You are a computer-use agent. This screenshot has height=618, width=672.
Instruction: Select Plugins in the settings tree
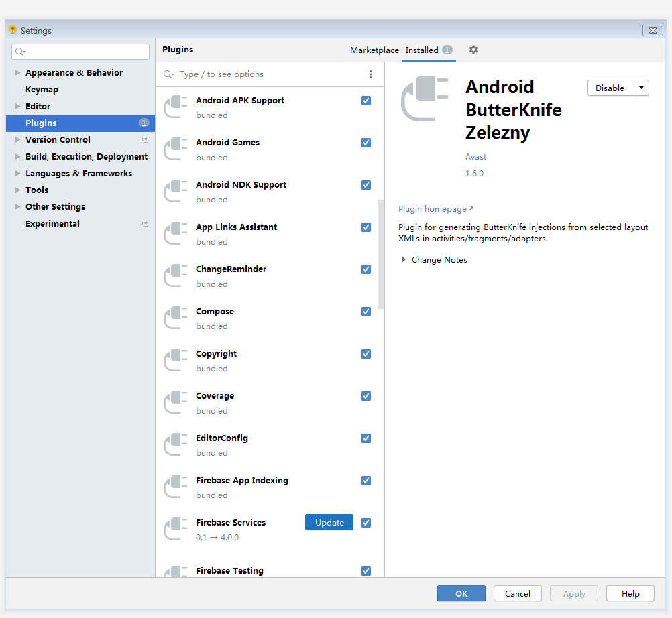[x=80, y=123]
